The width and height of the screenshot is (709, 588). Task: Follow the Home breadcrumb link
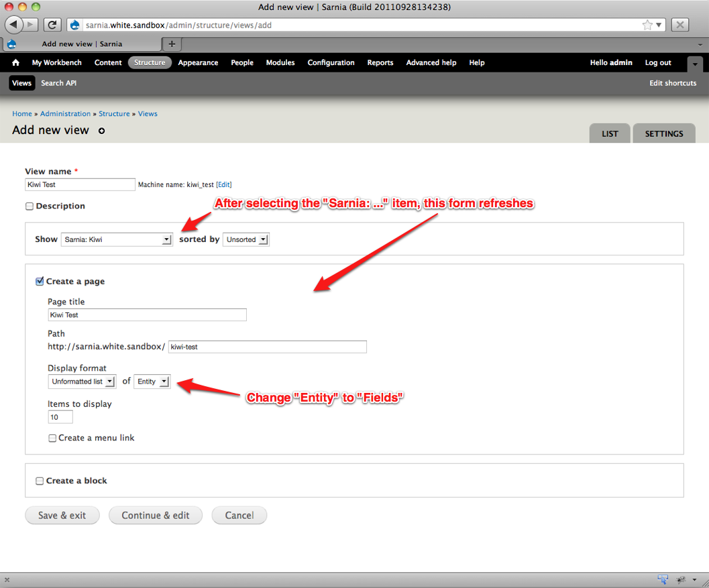pyautogui.click(x=22, y=113)
